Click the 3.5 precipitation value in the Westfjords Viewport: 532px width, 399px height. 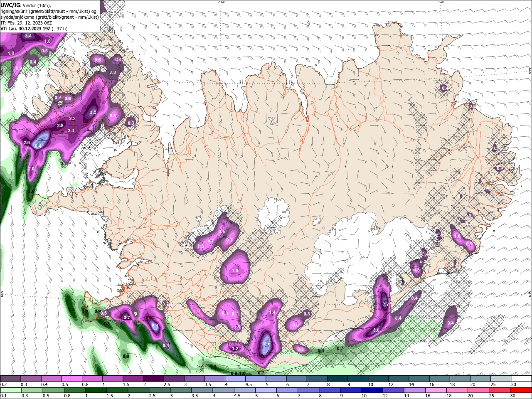point(93,112)
